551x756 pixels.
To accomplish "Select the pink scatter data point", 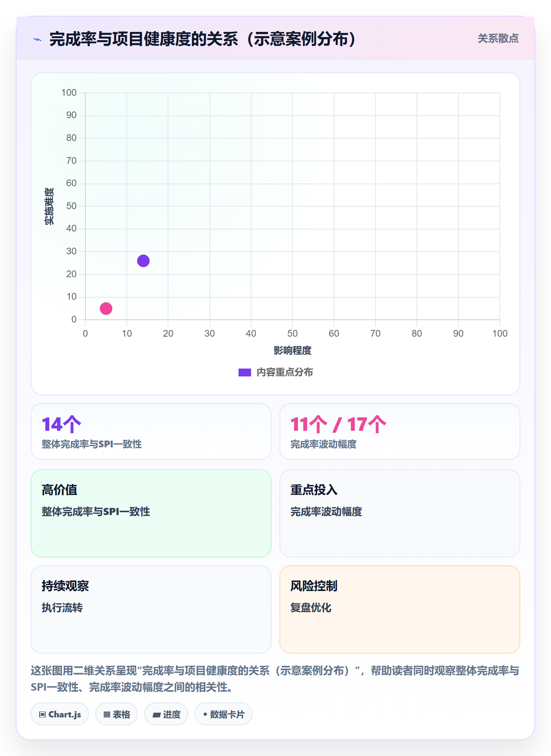I will point(106,308).
